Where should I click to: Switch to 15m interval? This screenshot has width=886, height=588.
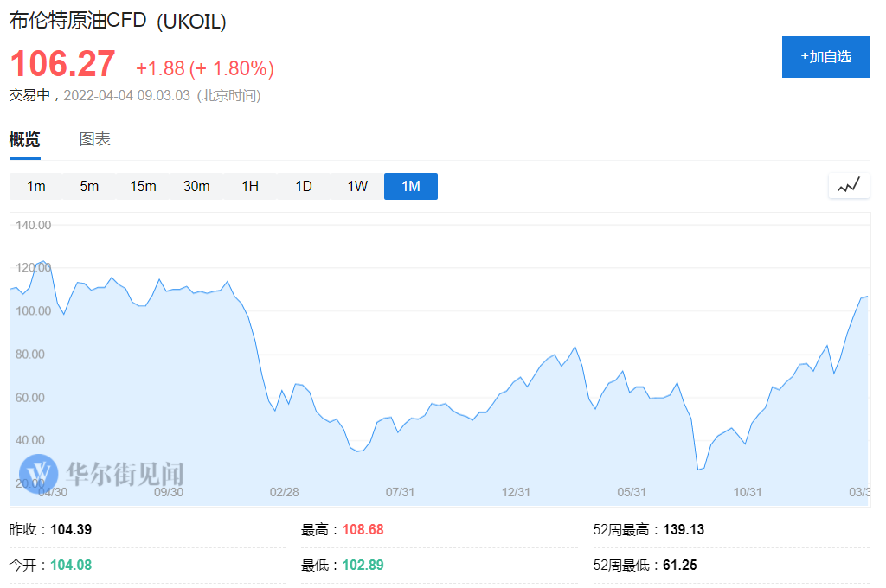[x=143, y=186]
